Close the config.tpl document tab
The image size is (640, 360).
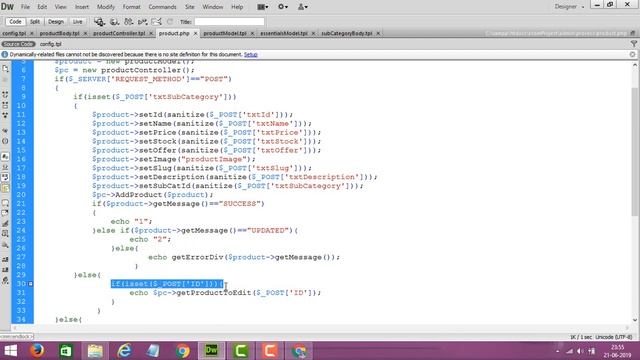pyautogui.click(x=31, y=33)
